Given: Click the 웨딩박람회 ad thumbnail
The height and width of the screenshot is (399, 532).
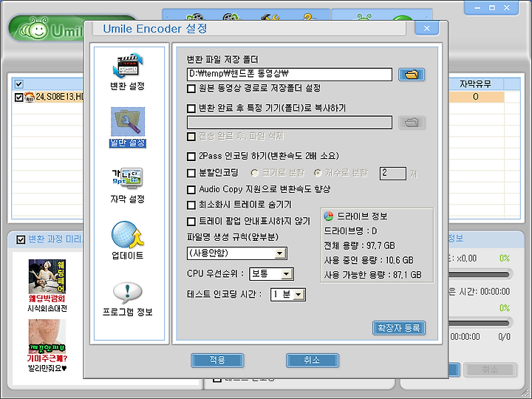Looking at the screenshot, I should click(47, 276).
